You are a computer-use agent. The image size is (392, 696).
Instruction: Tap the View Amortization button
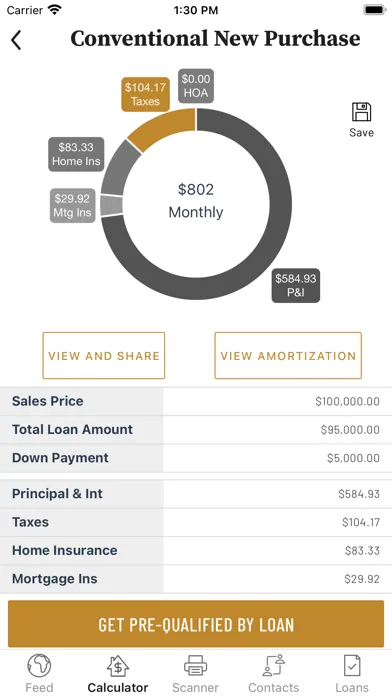pyautogui.click(x=288, y=356)
